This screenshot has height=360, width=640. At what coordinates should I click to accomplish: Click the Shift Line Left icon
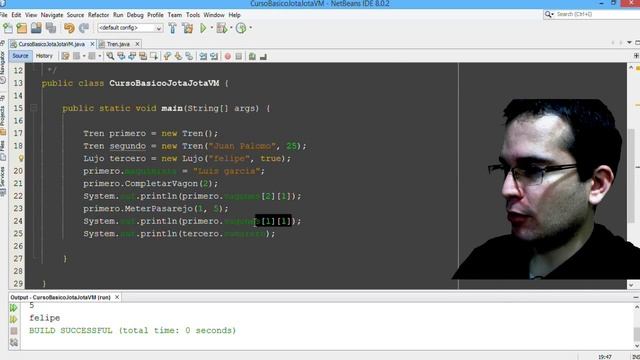[x=203, y=56]
